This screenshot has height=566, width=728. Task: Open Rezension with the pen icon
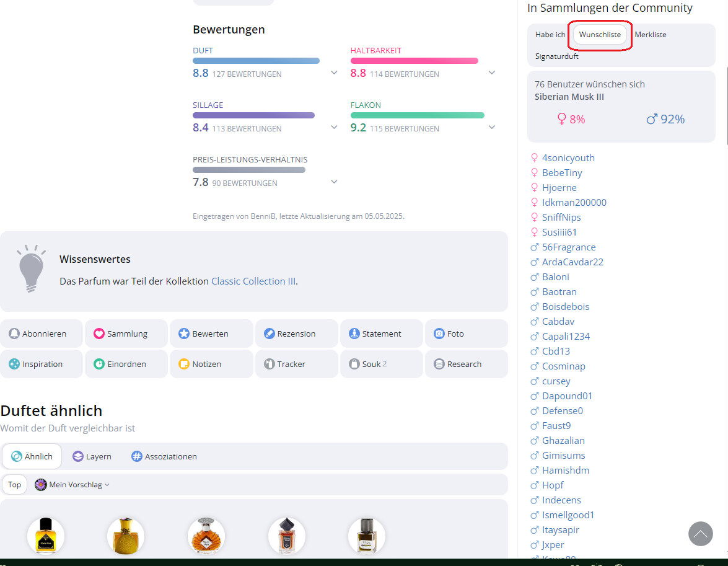[269, 334]
